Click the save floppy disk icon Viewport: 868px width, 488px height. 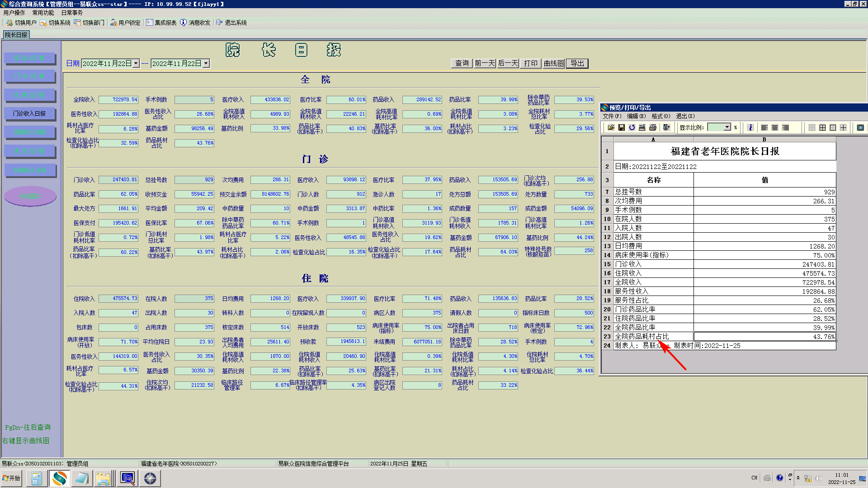[622, 127]
